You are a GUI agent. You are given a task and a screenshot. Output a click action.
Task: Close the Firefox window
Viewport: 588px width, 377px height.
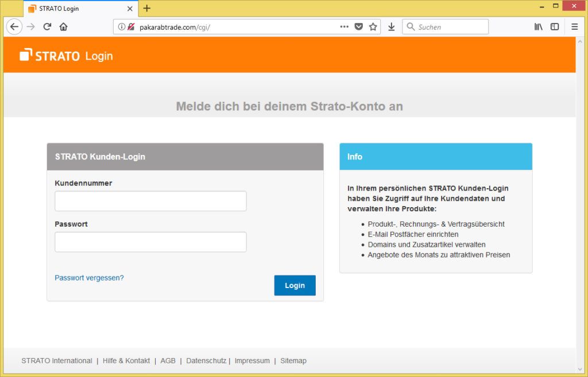click(574, 6)
